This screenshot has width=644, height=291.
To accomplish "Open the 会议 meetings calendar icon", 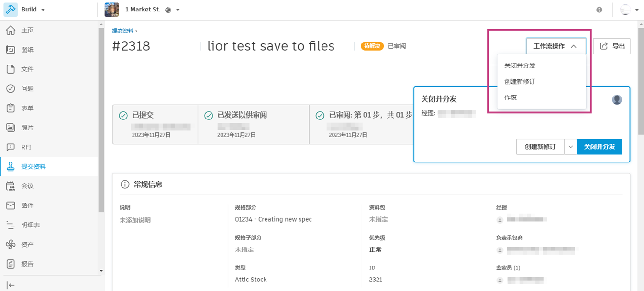I will pos(11,186).
